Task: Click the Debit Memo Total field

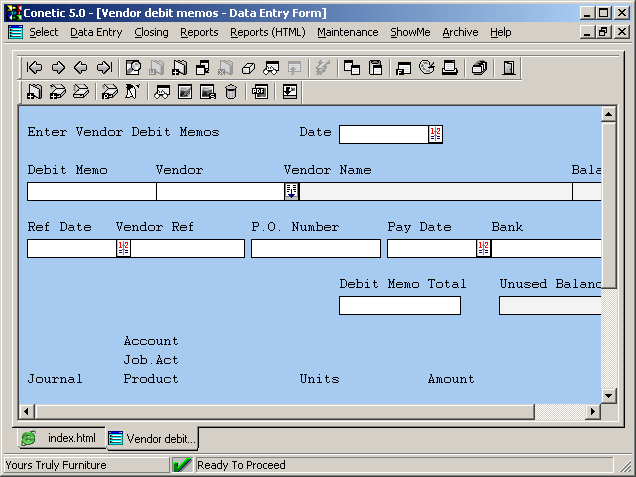Action: pos(399,305)
